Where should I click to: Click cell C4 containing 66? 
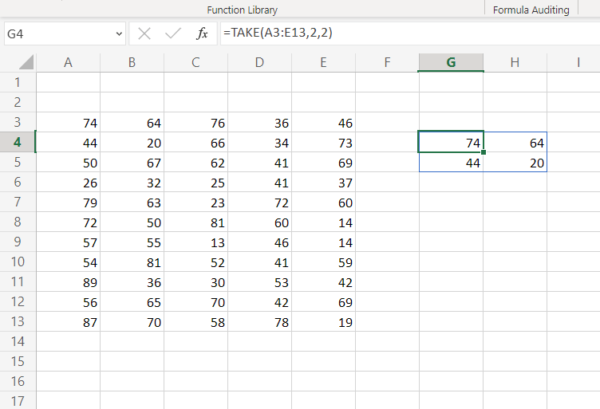[x=196, y=142]
